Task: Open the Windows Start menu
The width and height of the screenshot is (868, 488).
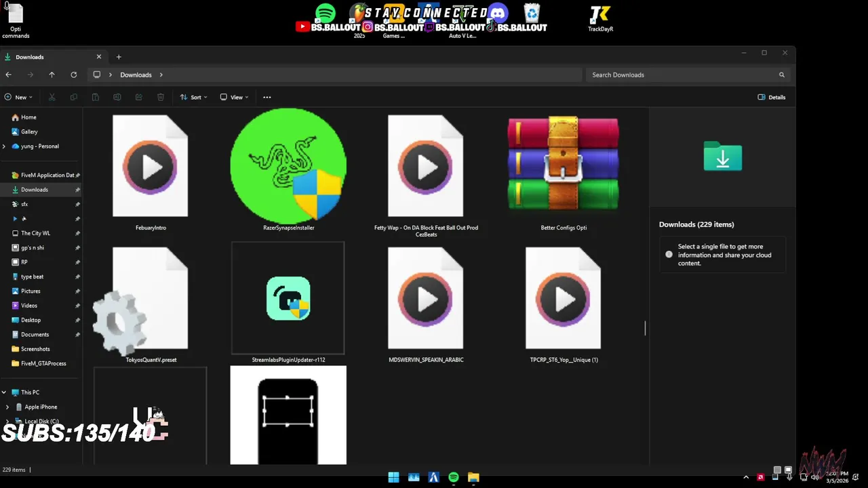Action: coord(393,477)
